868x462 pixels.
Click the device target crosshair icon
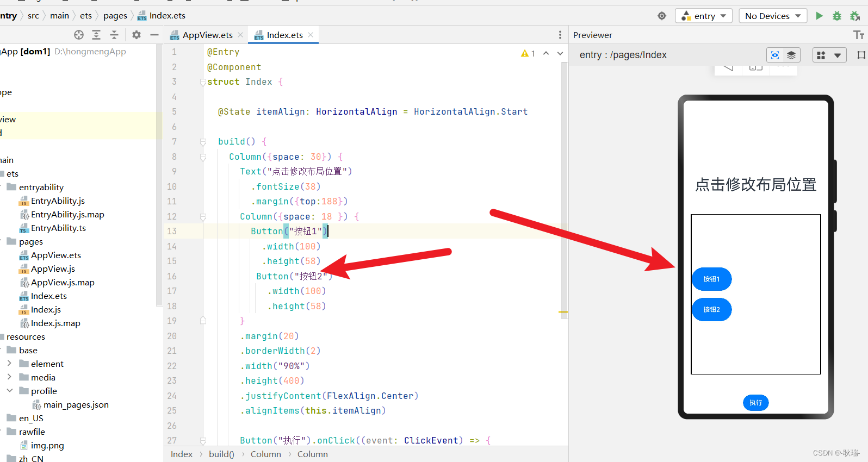(x=662, y=16)
